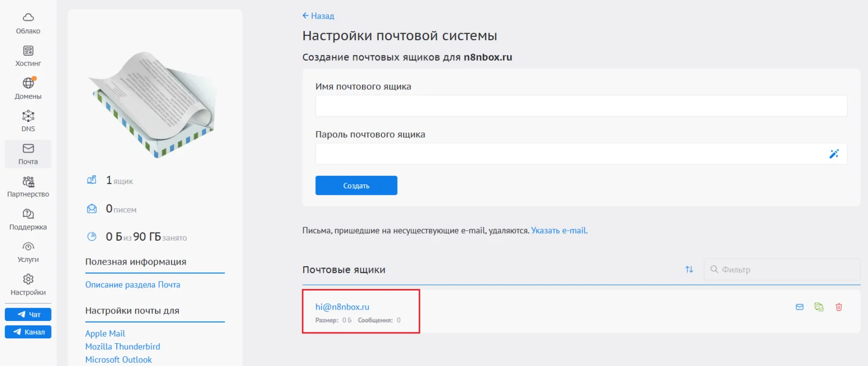
Task: Click the Создать button
Action: pyautogui.click(x=356, y=185)
